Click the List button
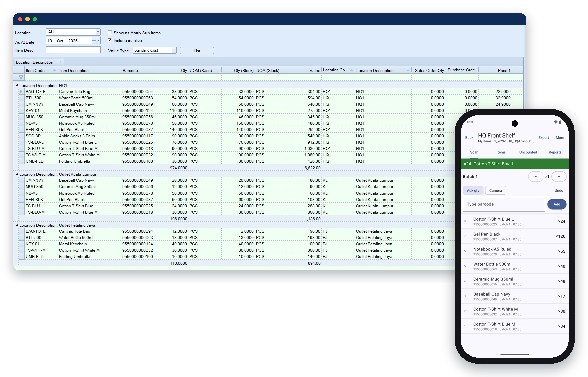 coord(197,51)
